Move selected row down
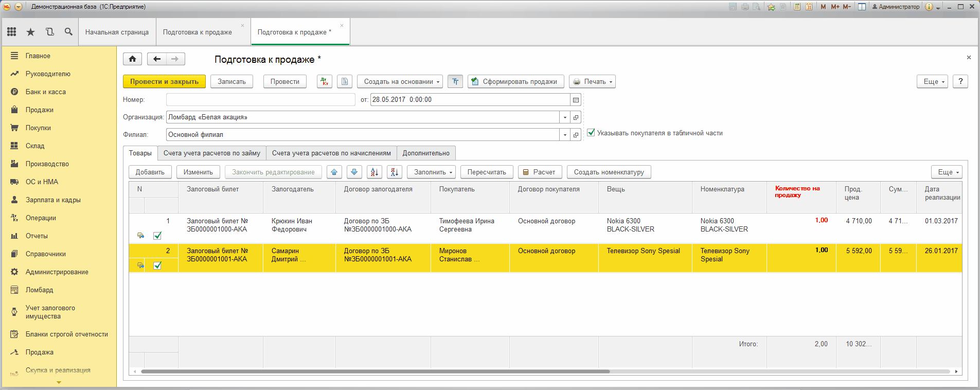 click(354, 172)
